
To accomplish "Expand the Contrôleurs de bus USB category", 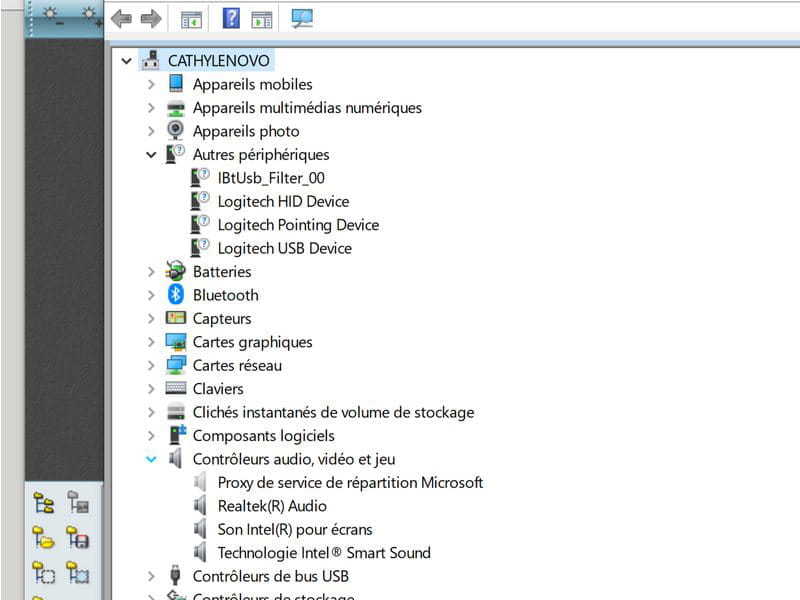I will click(151, 577).
